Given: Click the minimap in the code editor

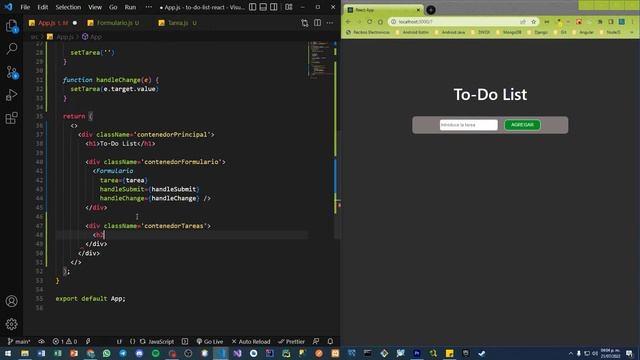Looking at the screenshot, I should point(320,60).
